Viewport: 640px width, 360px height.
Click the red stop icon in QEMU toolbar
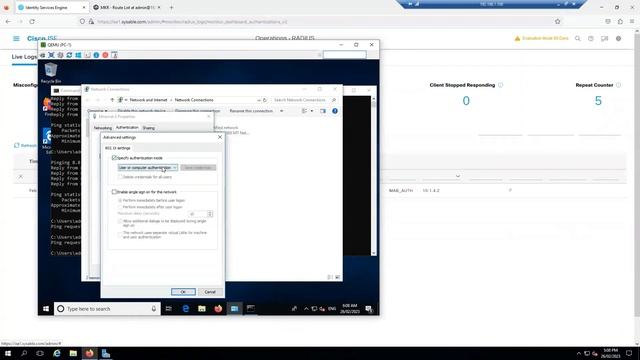pos(105,55)
